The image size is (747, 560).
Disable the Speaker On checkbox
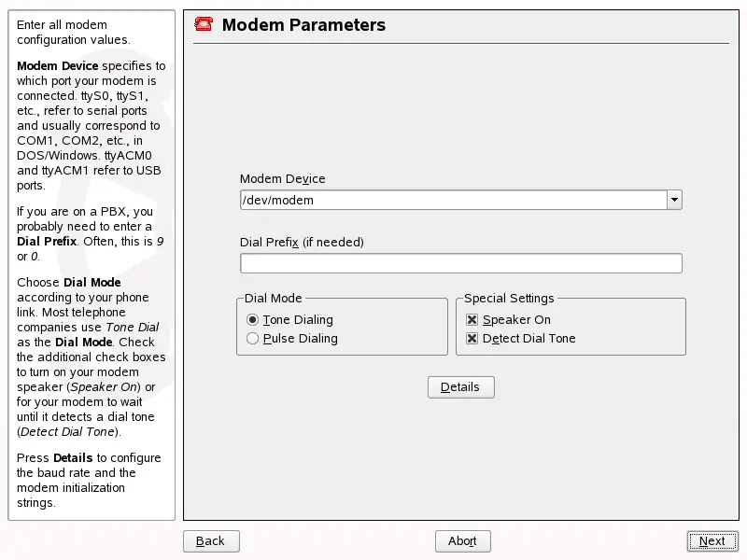[472, 320]
